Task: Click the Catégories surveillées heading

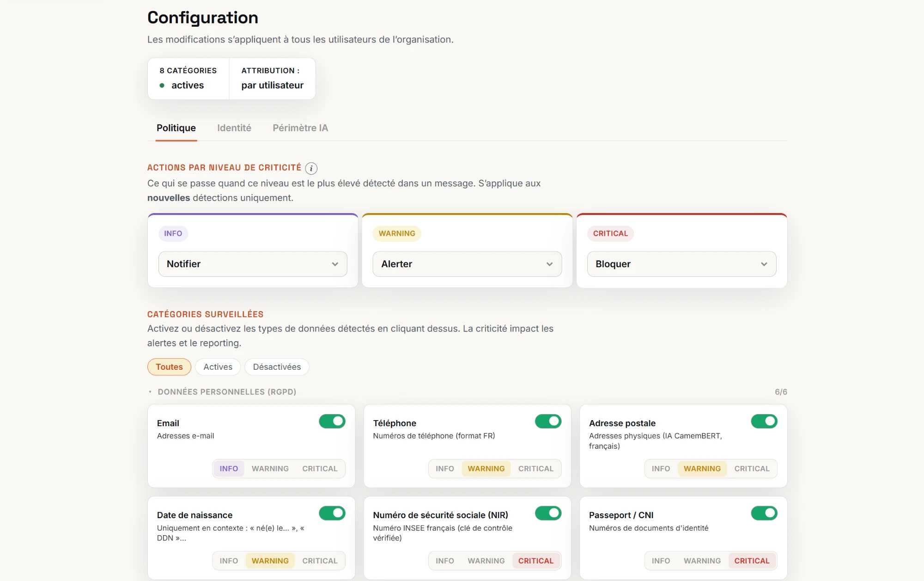Action: point(205,314)
